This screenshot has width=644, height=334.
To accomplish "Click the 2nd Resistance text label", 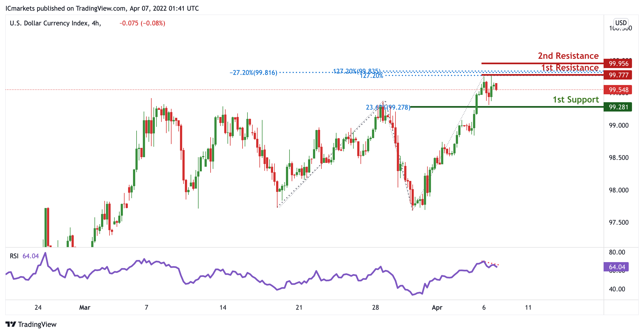I will [x=568, y=56].
